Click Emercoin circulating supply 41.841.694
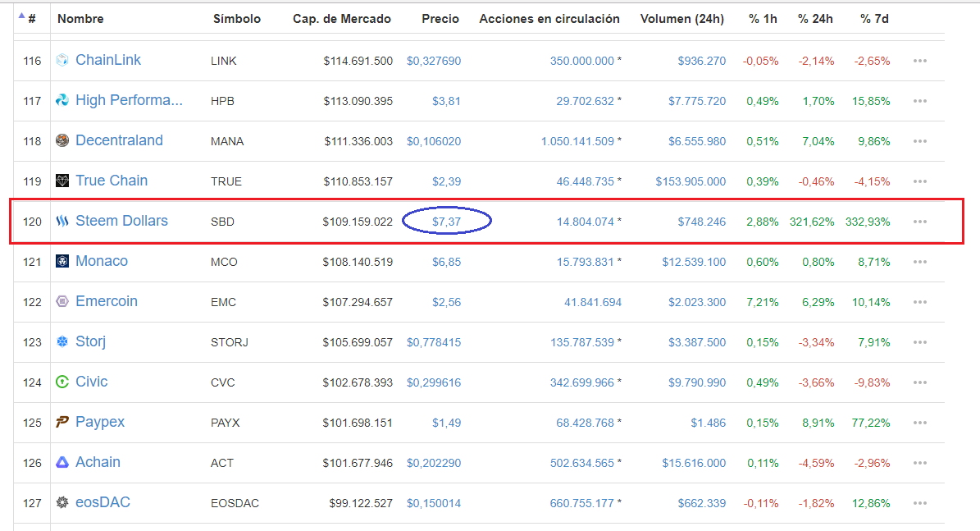The image size is (980, 531). [x=592, y=302]
